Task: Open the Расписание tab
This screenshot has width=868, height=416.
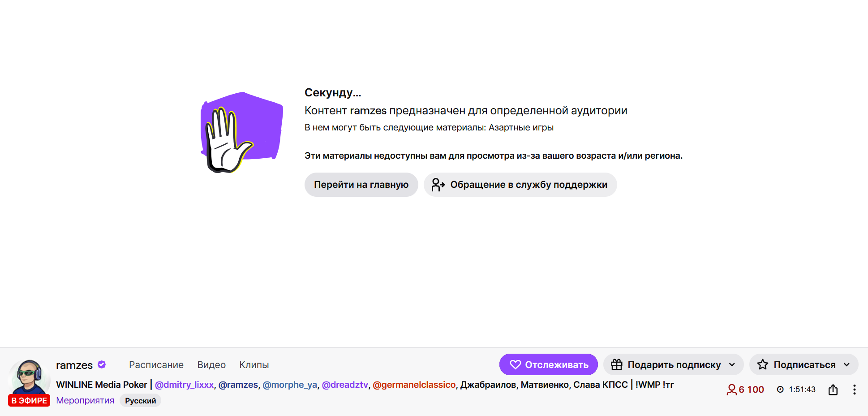Action: 156,365
